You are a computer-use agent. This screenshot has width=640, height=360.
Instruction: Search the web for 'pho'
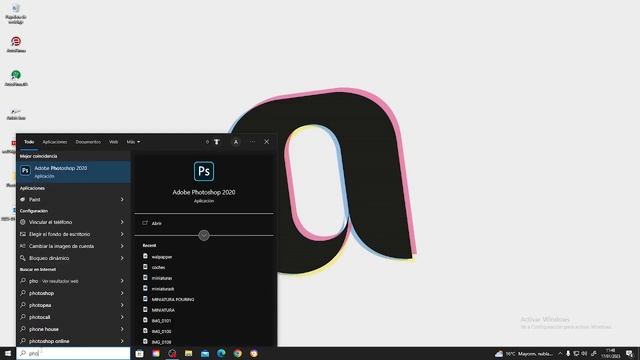(x=73, y=281)
